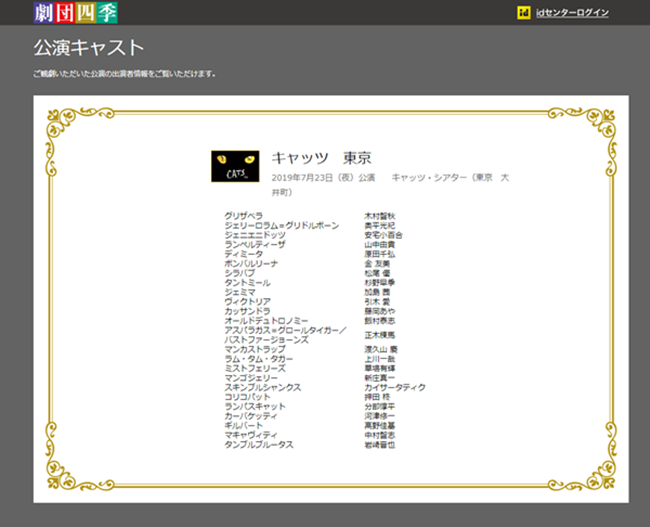650x527 pixels.
Task: Select the ギルバート role row
Action: point(244,425)
